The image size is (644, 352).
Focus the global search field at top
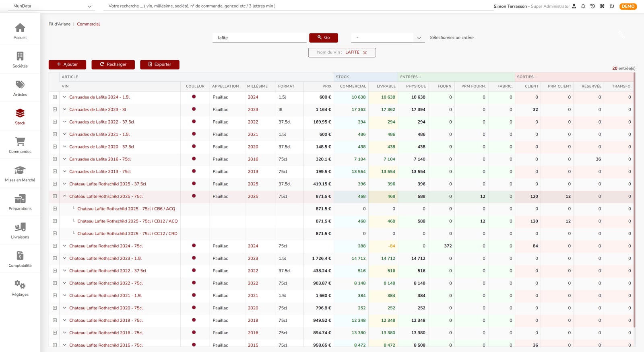[x=298, y=6]
